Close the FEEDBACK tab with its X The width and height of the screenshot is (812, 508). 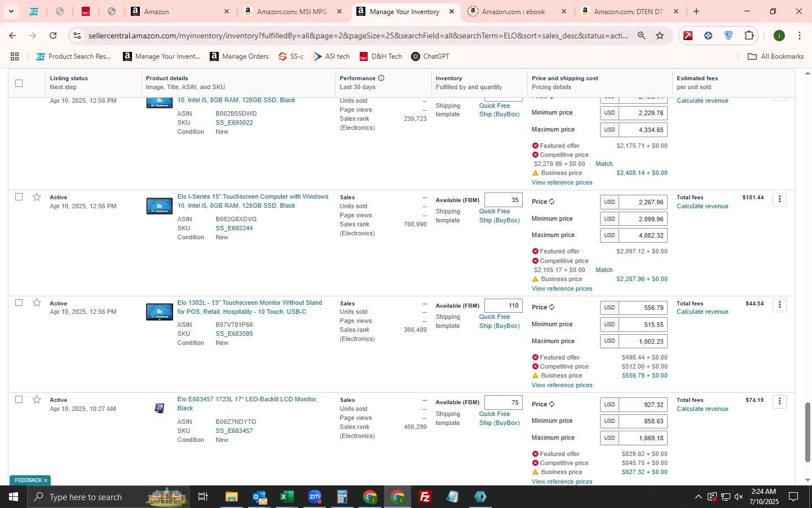(x=46, y=480)
